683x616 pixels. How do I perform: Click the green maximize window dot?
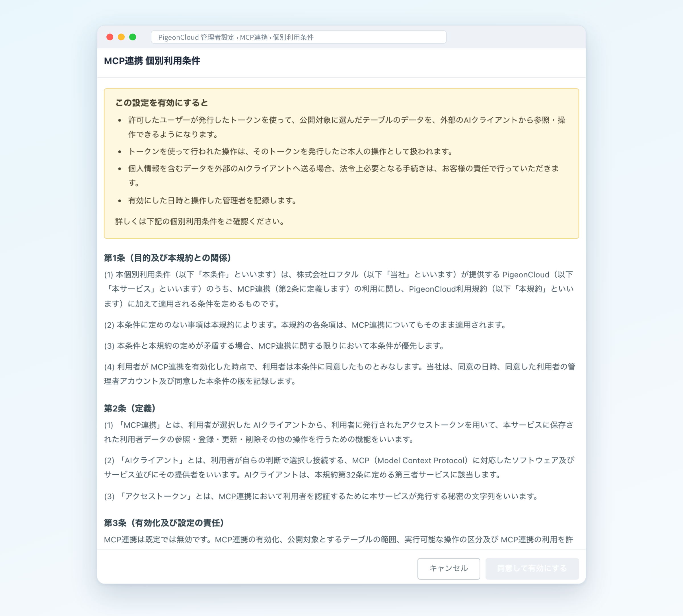[x=133, y=37]
